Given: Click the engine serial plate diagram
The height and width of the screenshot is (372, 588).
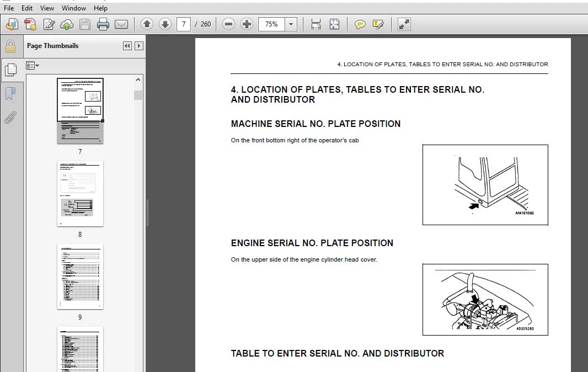Looking at the screenshot, I should point(485,300).
